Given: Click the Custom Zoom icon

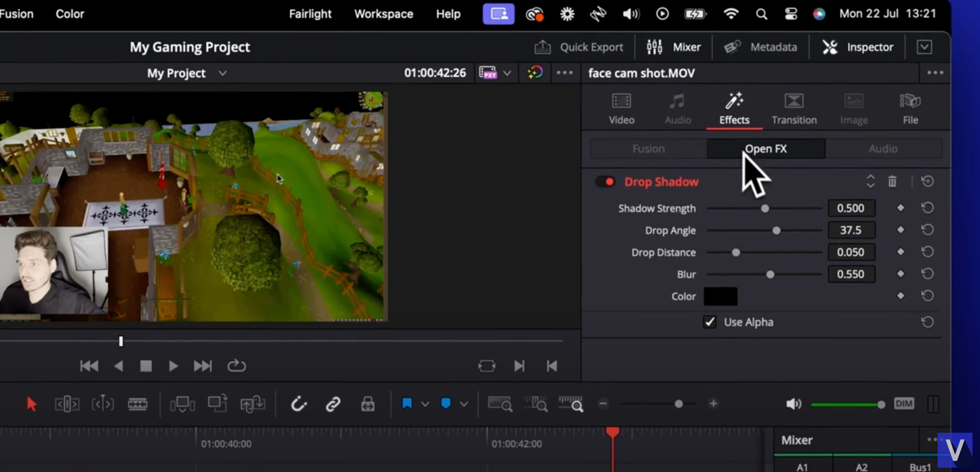Looking at the screenshot, I should [x=571, y=404].
